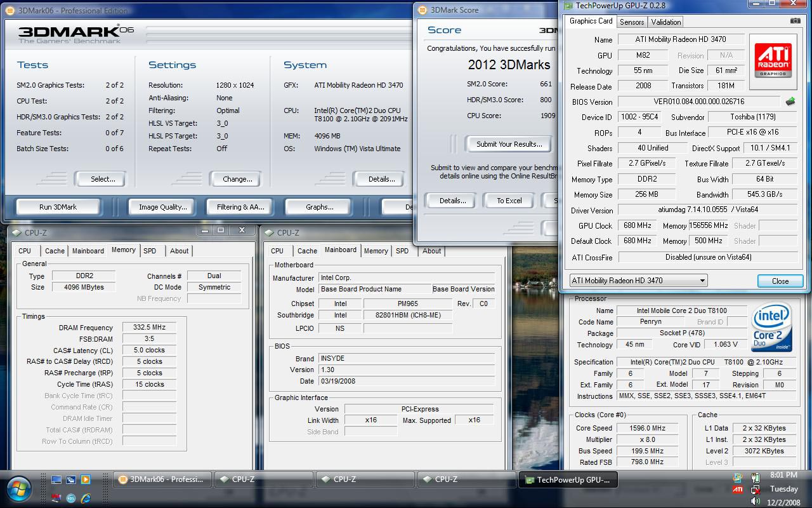The width and height of the screenshot is (812, 508).
Task: Click the Chipset PM965 value in CPU-Z
Action: [407, 304]
